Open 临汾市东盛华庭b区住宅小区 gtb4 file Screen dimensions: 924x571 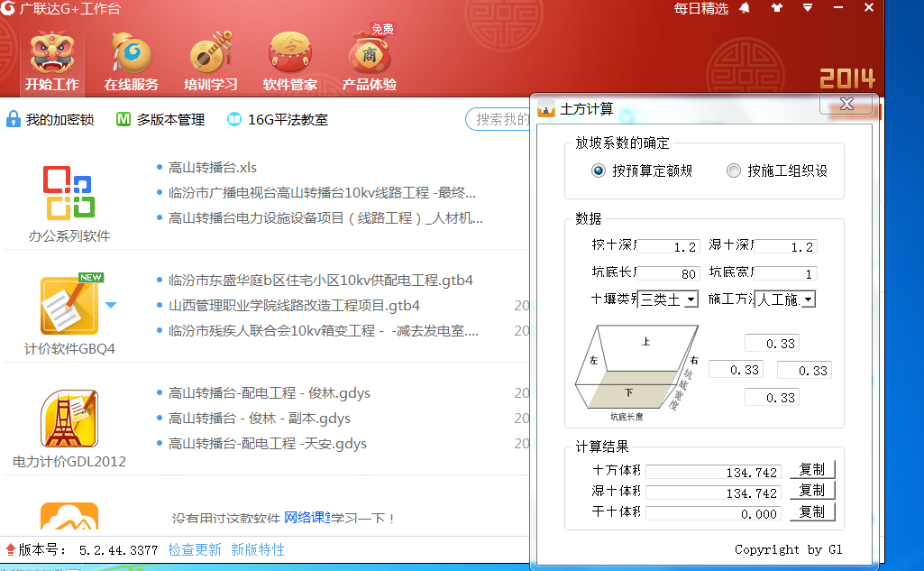[x=321, y=281]
